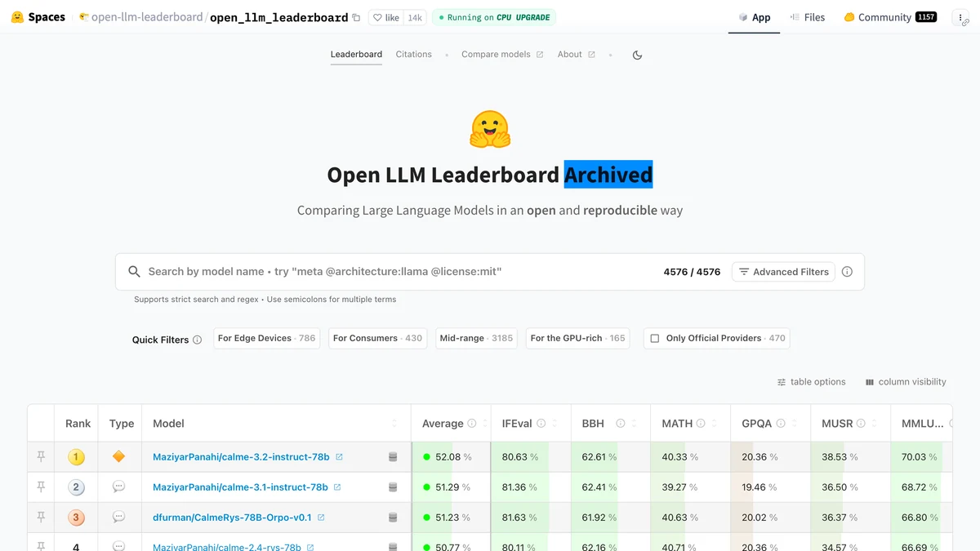
Task: Open the three-dot more options menu
Action: coord(960,17)
